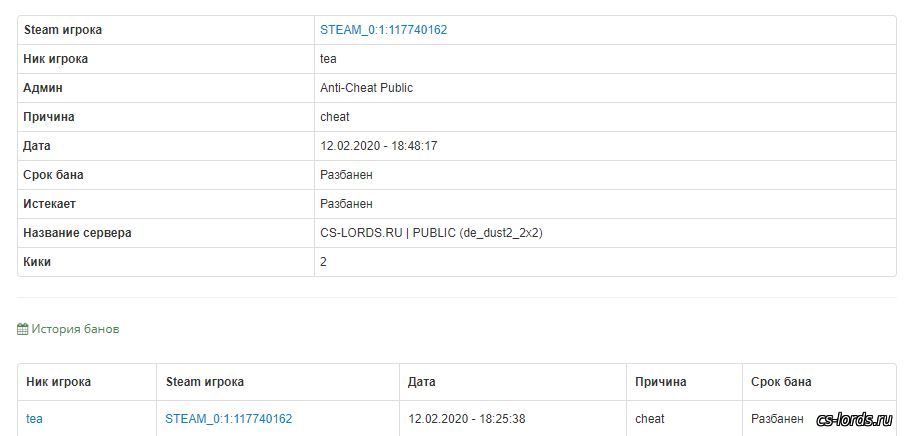Click the Разбанен value in Срок бана row
This screenshot has height=436, width=904.
tap(346, 175)
